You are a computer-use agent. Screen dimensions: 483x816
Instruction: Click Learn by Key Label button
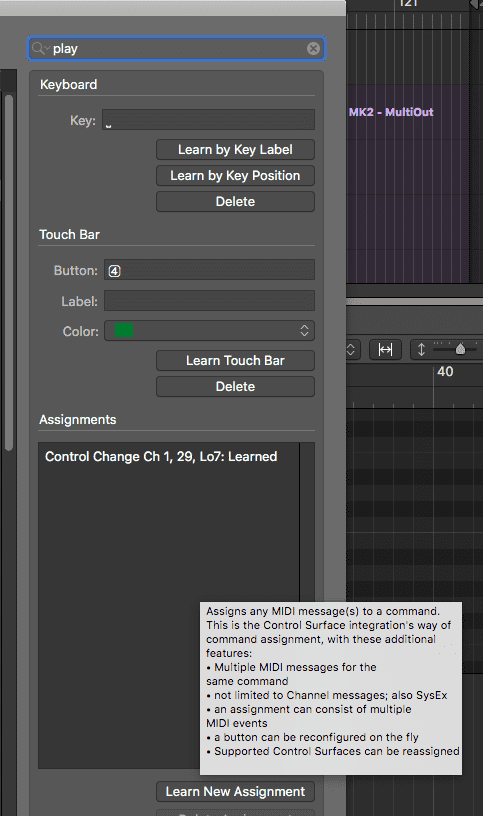[235, 149]
